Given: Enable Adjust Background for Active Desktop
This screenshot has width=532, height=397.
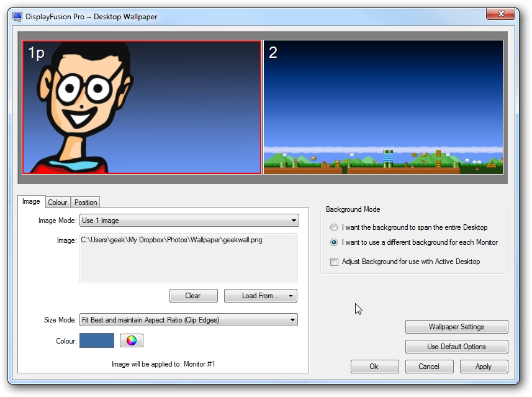Looking at the screenshot, I should (333, 262).
